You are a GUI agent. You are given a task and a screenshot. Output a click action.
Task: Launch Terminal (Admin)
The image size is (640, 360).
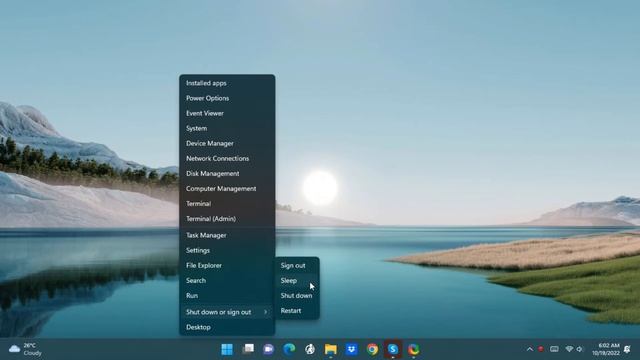pos(227,219)
